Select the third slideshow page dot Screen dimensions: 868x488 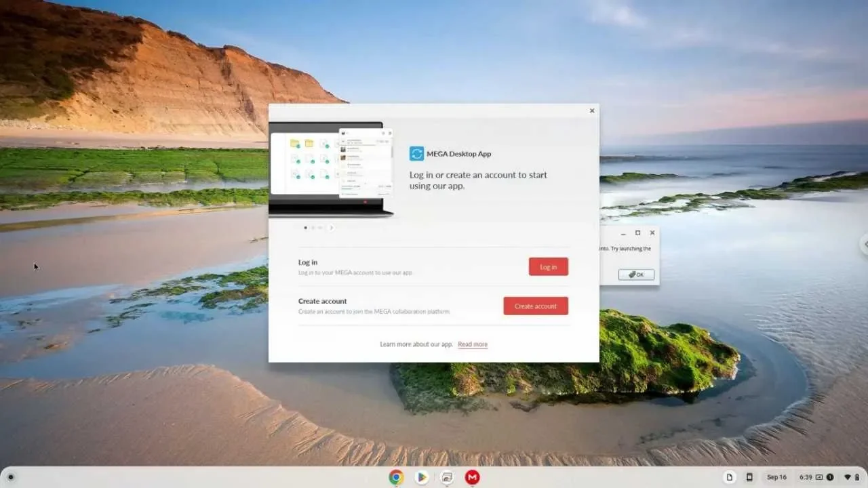tap(320, 228)
